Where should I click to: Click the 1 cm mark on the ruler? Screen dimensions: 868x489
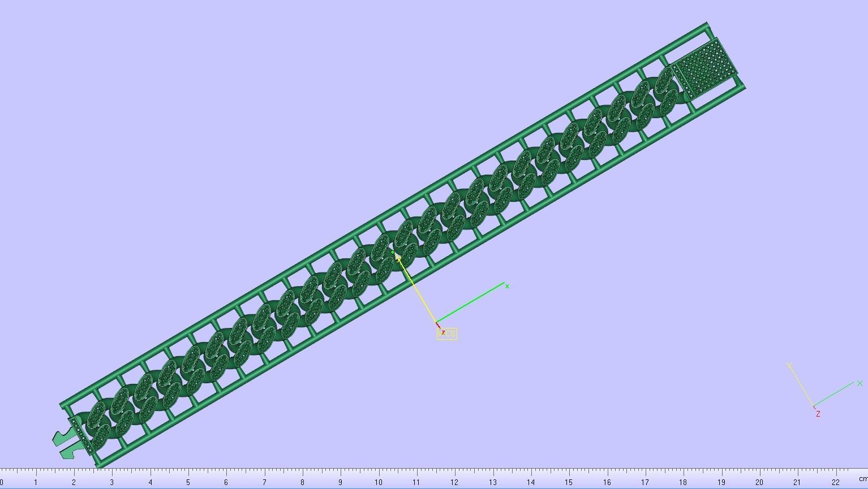(36, 482)
